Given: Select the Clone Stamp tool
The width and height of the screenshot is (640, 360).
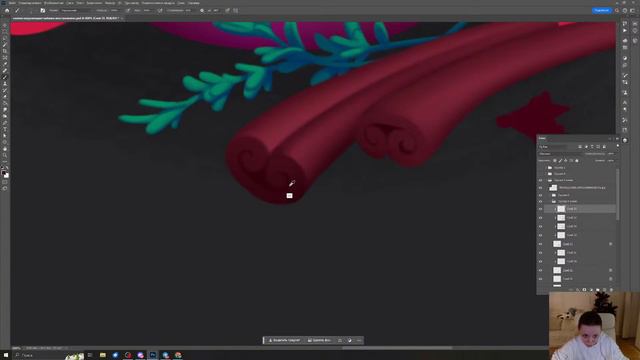Looking at the screenshot, I should tap(5, 84).
